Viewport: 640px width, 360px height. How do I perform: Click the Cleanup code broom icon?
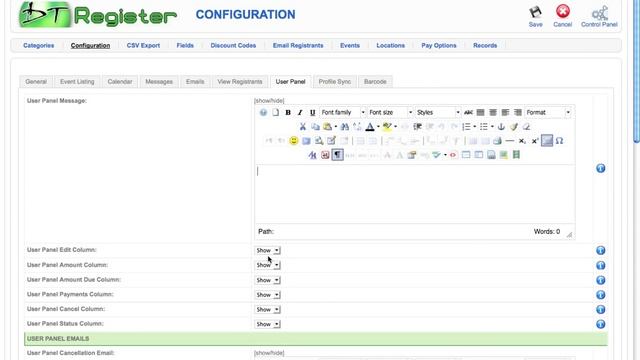(x=514, y=127)
